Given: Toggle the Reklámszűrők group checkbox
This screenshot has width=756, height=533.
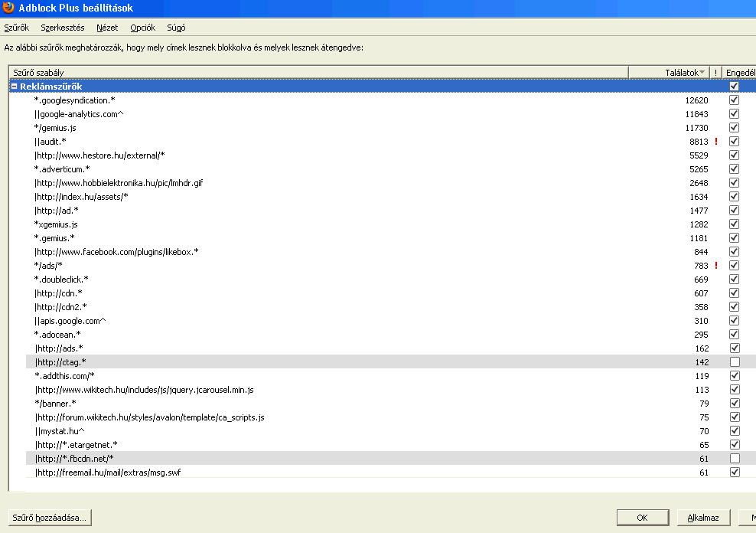Looking at the screenshot, I should 735,87.
